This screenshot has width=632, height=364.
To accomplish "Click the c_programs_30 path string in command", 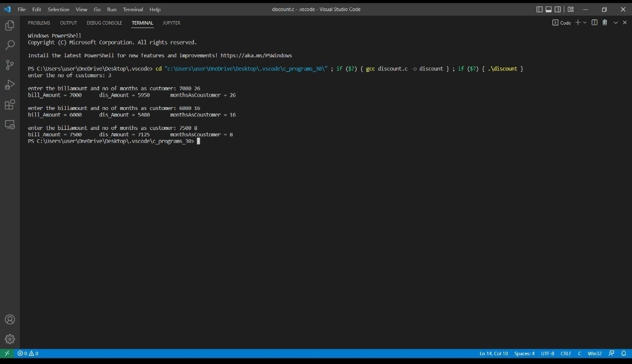I will [246, 69].
